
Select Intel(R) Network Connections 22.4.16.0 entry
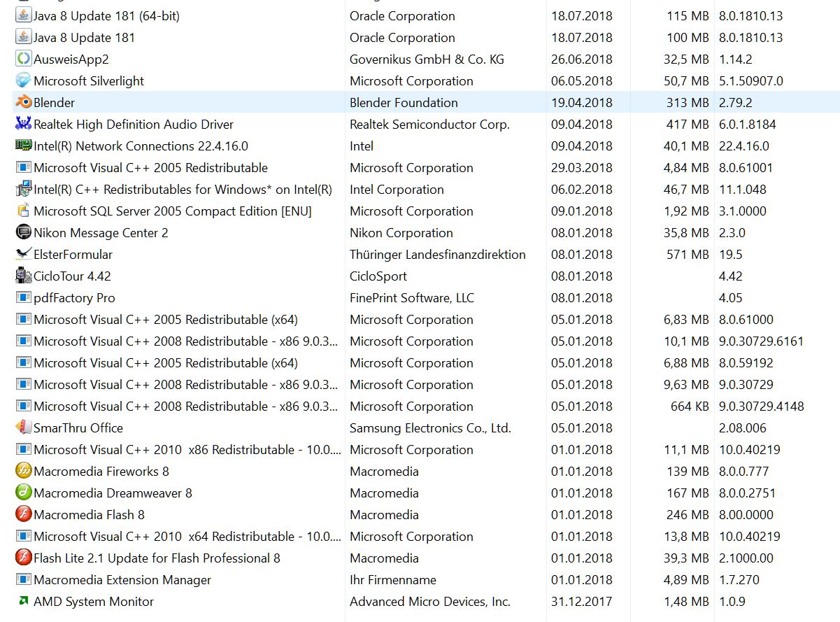[x=141, y=146]
